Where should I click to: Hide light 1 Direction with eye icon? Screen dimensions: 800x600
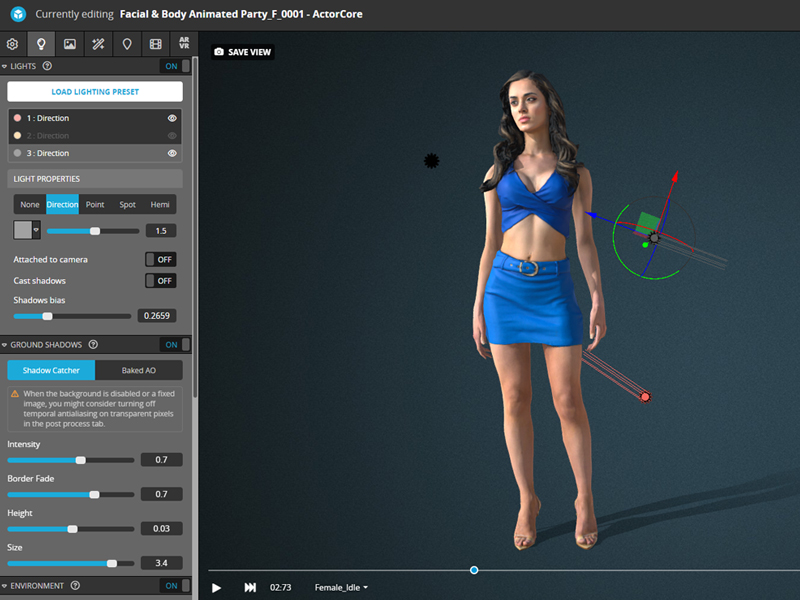[172, 118]
